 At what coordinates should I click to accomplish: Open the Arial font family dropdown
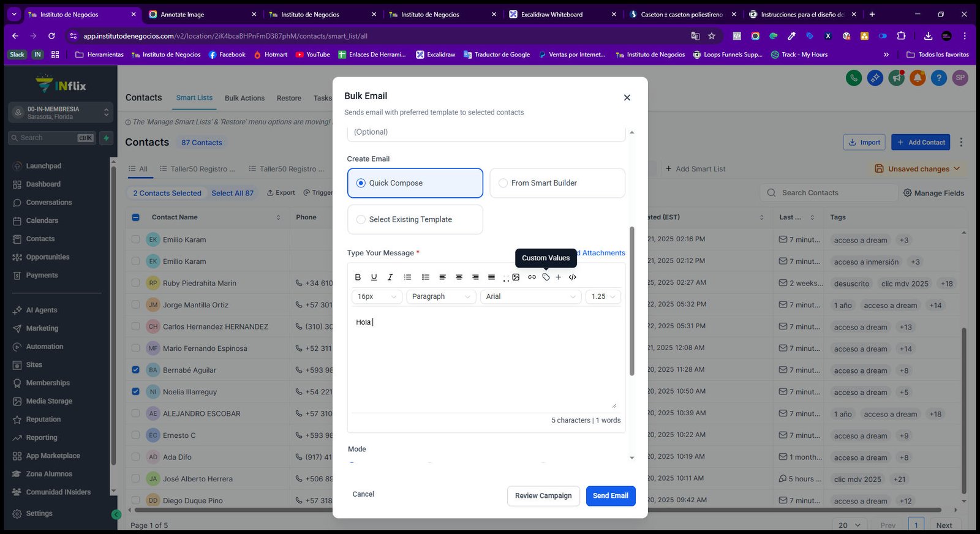point(531,296)
